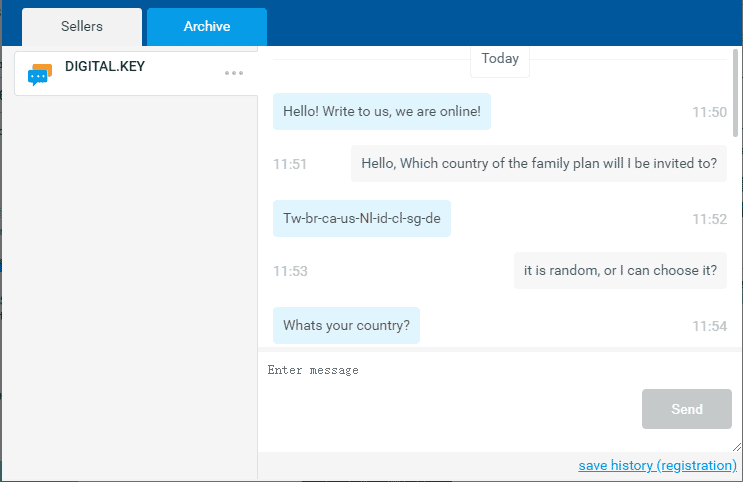This screenshot has width=743, height=482.
Task: Click the 'Whats your country?' message
Action: [x=346, y=325]
